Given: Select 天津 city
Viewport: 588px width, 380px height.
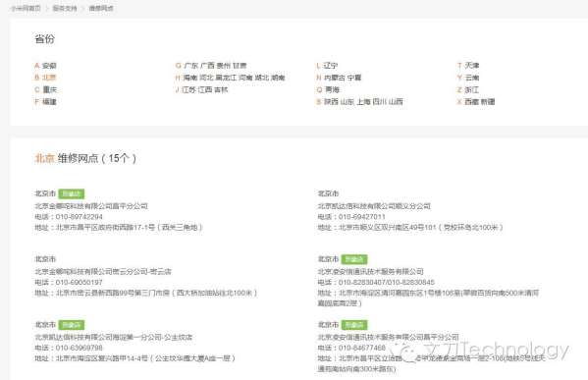Looking at the screenshot, I should click(472, 66).
